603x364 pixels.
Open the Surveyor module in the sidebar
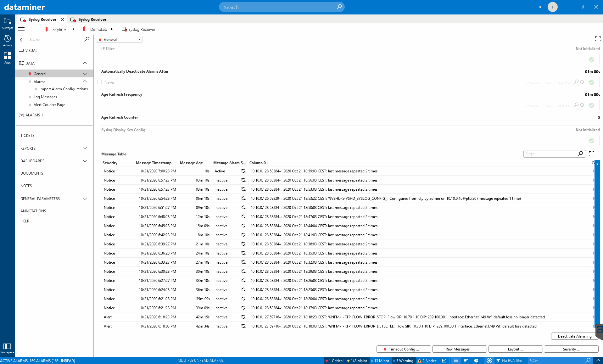[7, 23]
